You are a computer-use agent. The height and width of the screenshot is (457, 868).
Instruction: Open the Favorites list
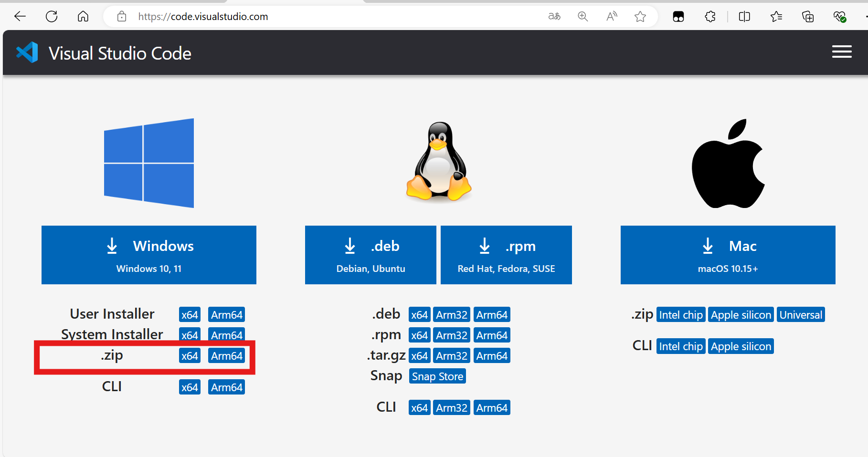[x=776, y=17]
